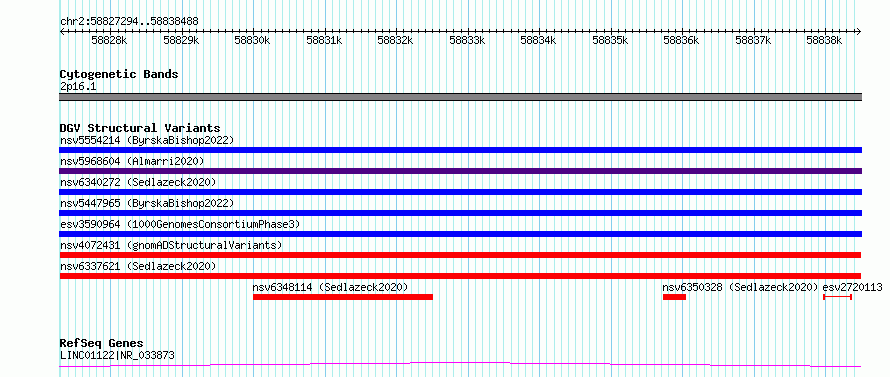This screenshot has width=890, height=377.
Task: Click the 58837k ruler tick label
Action: 753,40
